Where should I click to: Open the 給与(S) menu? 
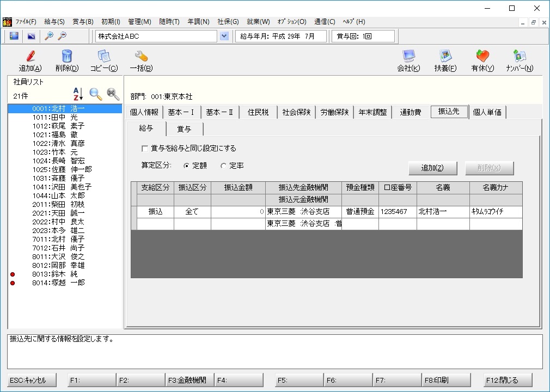point(54,22)
